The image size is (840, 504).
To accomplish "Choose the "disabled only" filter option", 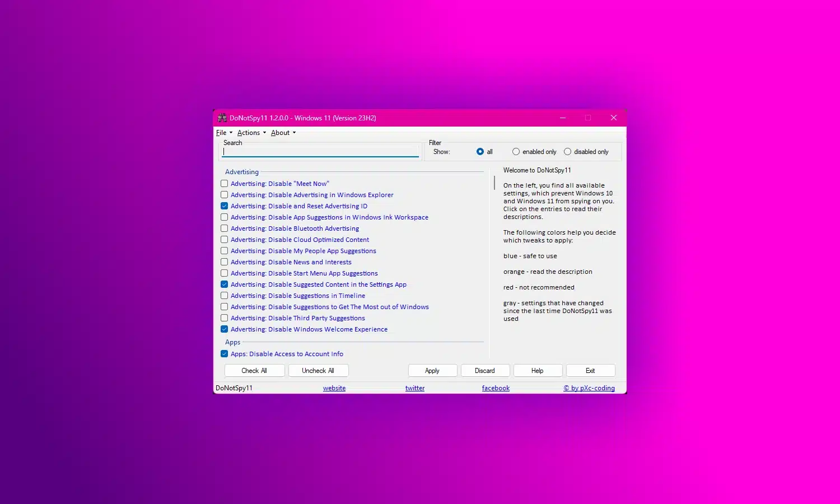I will (567, 152).
